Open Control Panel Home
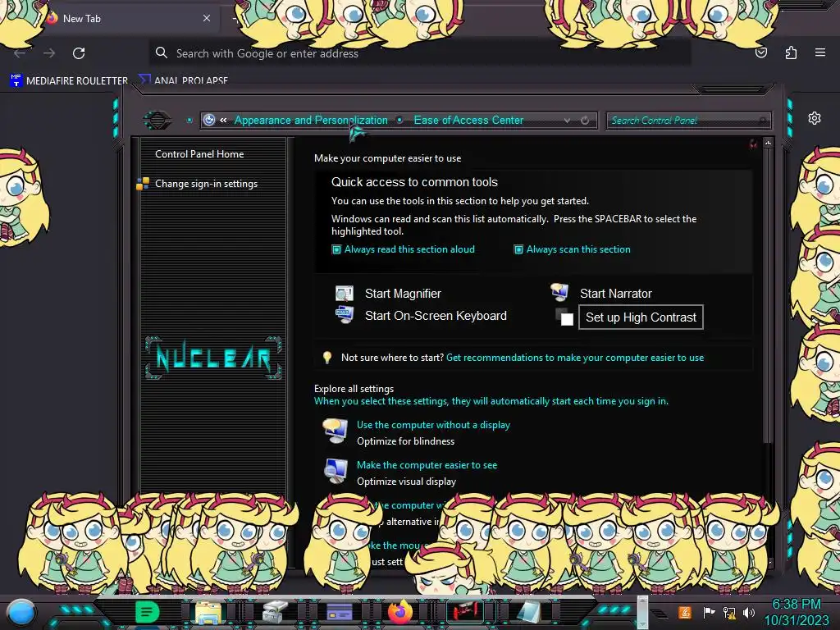 (x=199, y=153)
